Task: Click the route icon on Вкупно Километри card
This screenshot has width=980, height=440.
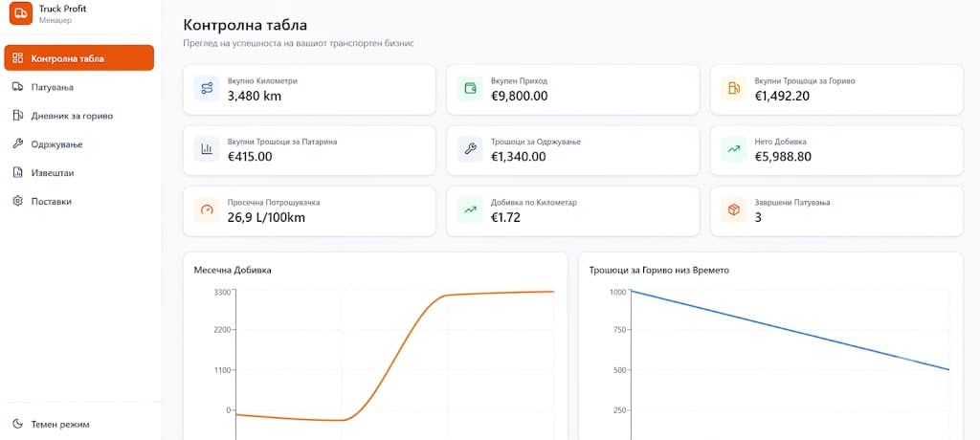Action: click(x=207, y=89)
